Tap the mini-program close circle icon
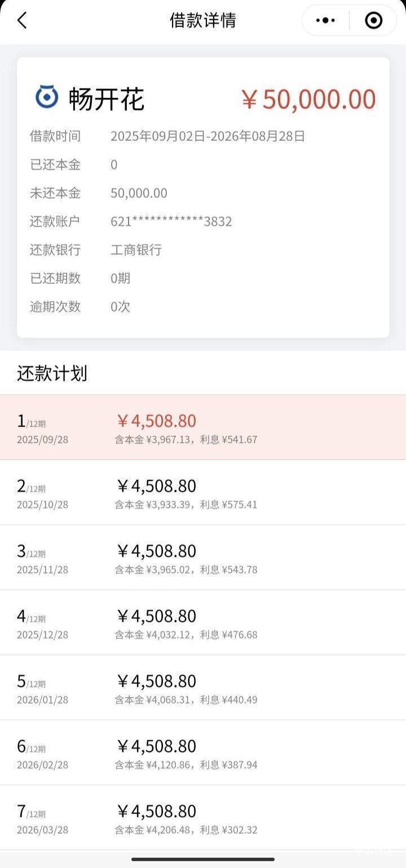Viewport: 406px width, 868px height. point(373,21)
